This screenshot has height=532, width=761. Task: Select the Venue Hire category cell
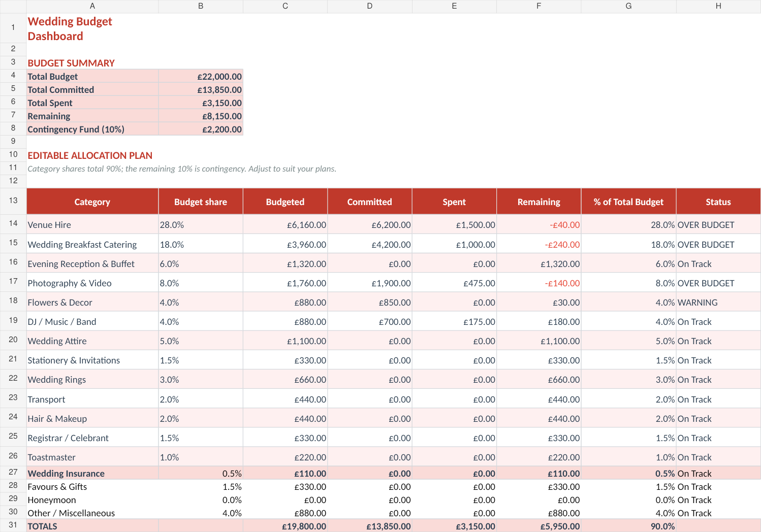pyautogui.click(x=92, y=224)
